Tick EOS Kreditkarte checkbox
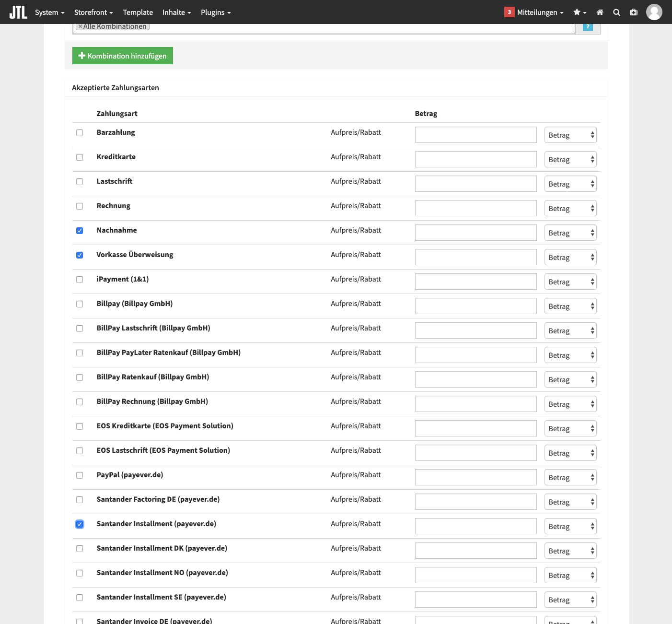This screenshot has height=624, width=672. 80,426
